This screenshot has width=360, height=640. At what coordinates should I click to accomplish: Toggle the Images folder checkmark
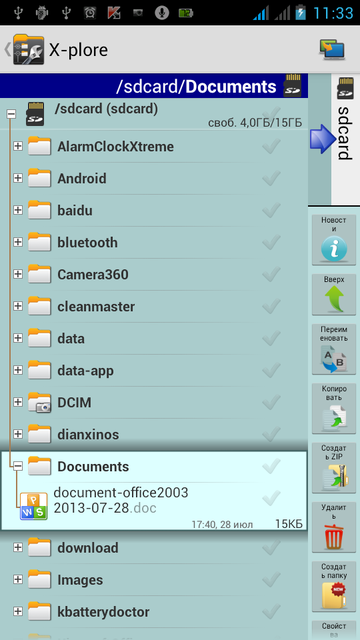(271, 580)
